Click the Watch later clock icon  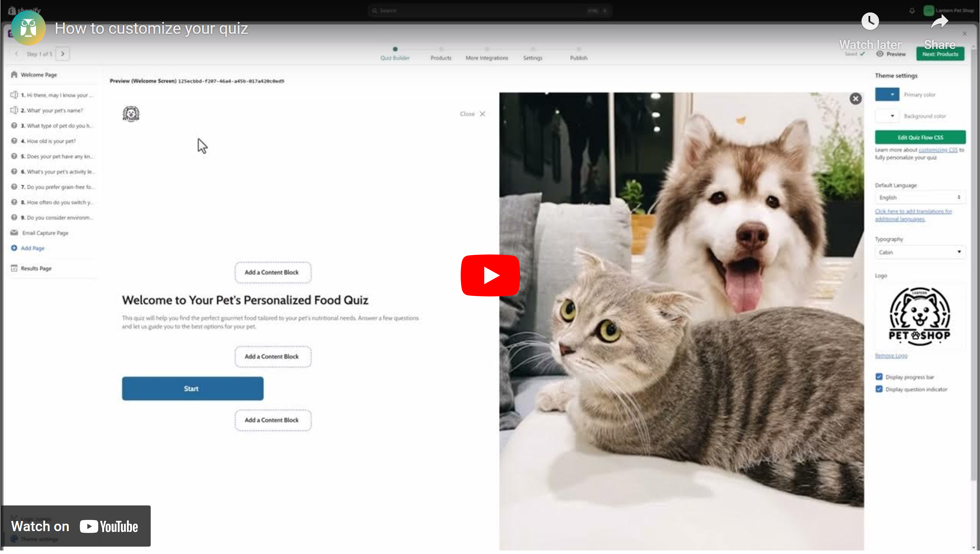[870, 21]
